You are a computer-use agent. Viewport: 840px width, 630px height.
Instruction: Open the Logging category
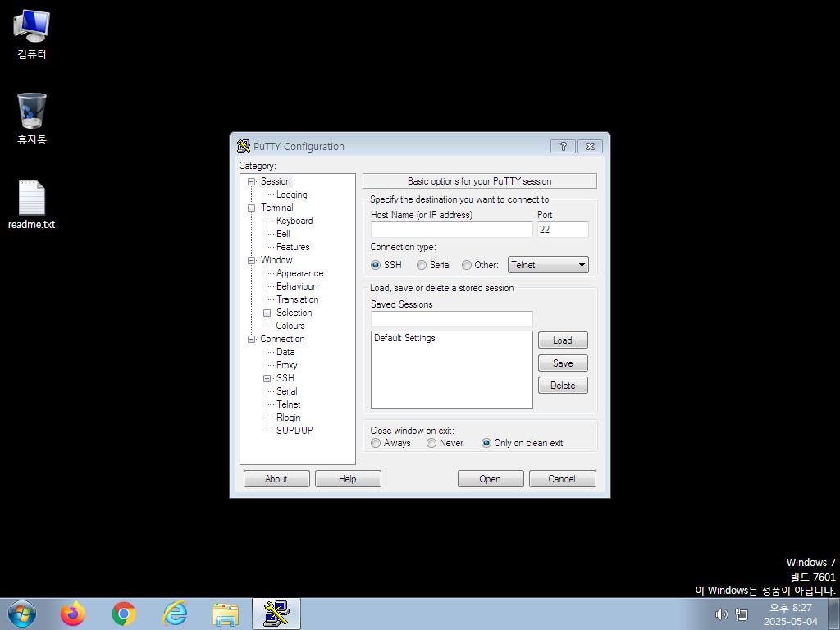(x=291, y=194)
